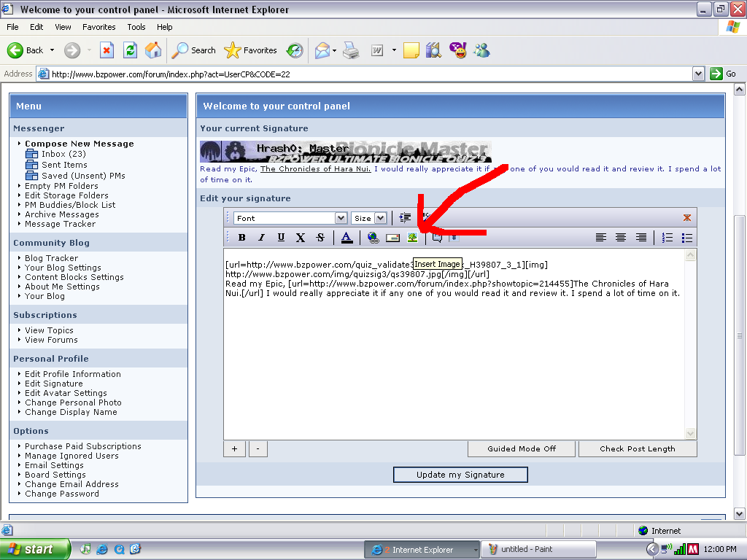Open the Edit Avatar Settings link
This screenshot has height=560, width=747.
click(66, 393)
